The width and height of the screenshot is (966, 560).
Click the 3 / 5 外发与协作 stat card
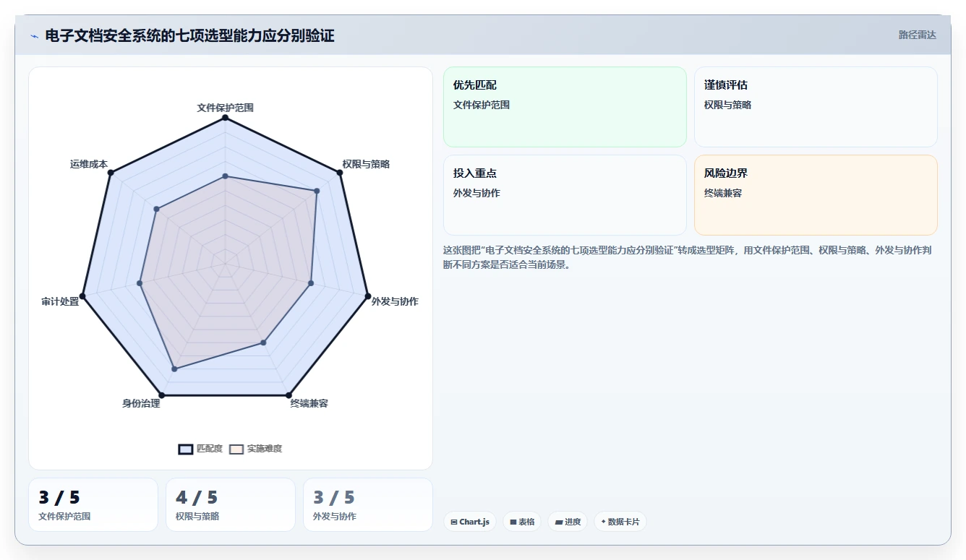click(368, 504)
